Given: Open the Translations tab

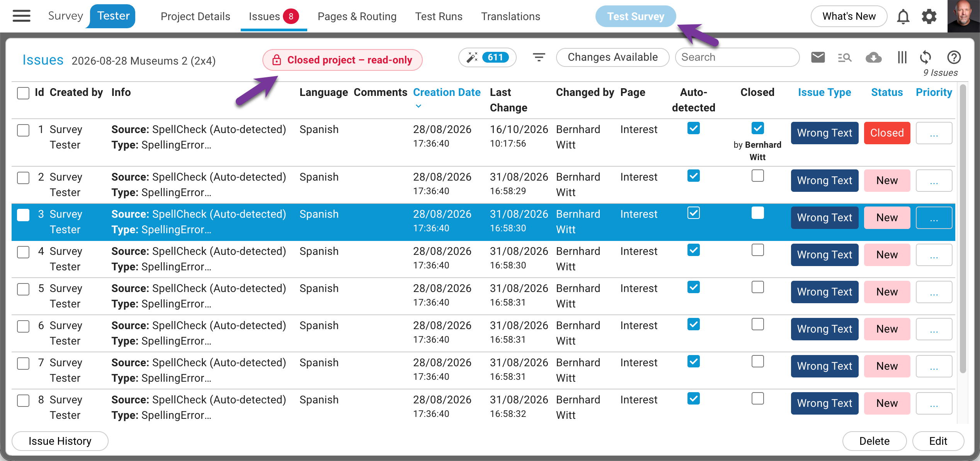Looking at the screenshot, I should tap(510, 17).
